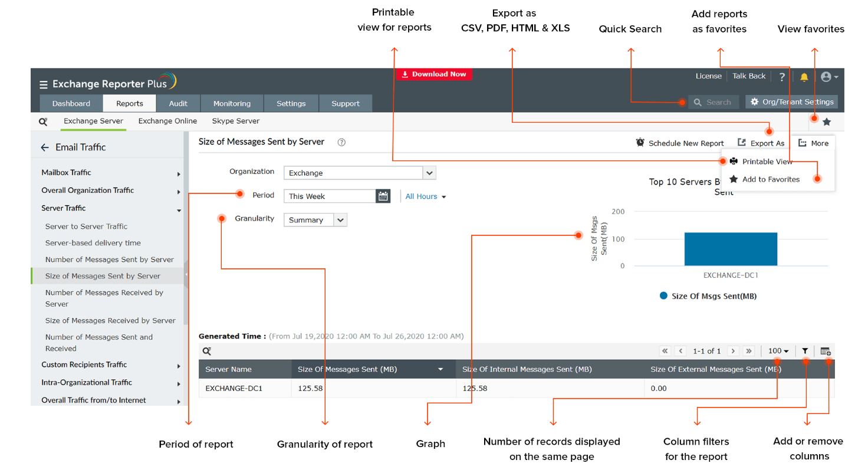Change records per page from 100

(778, 351)
